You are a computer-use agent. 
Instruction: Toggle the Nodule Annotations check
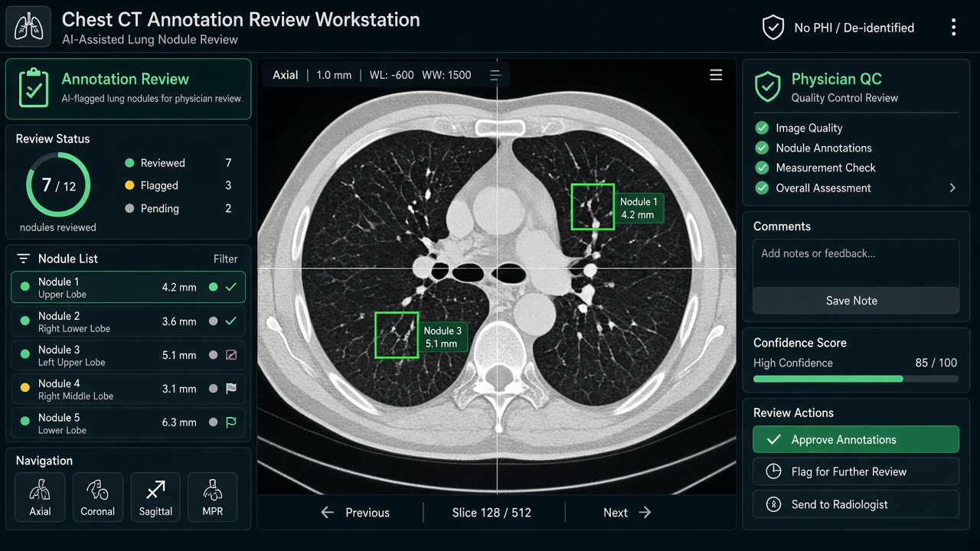click(762, 148)
